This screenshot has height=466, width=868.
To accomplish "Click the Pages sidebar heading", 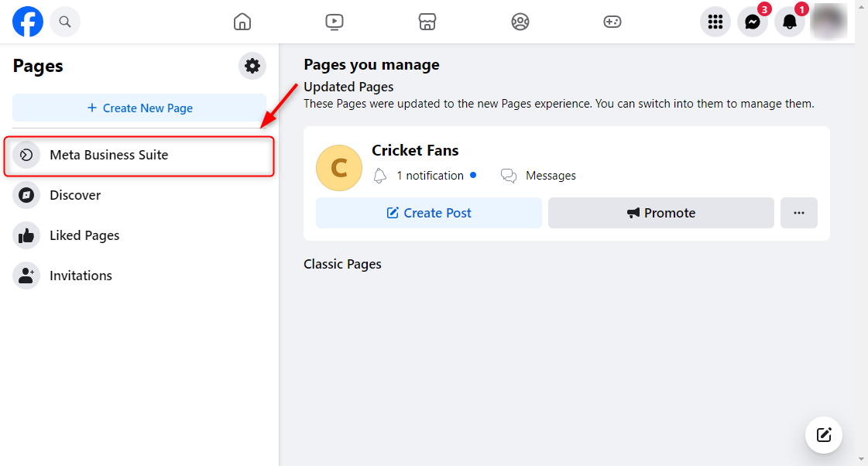I will 38,66.
